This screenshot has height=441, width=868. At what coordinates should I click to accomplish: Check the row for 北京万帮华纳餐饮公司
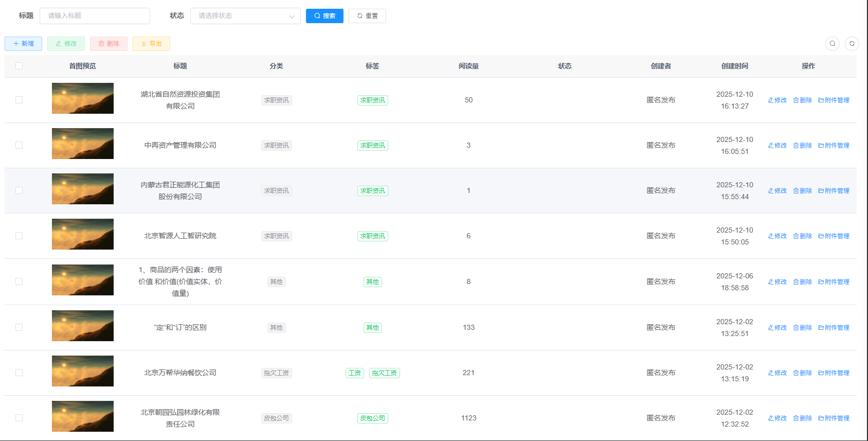[x=19, y=373]
